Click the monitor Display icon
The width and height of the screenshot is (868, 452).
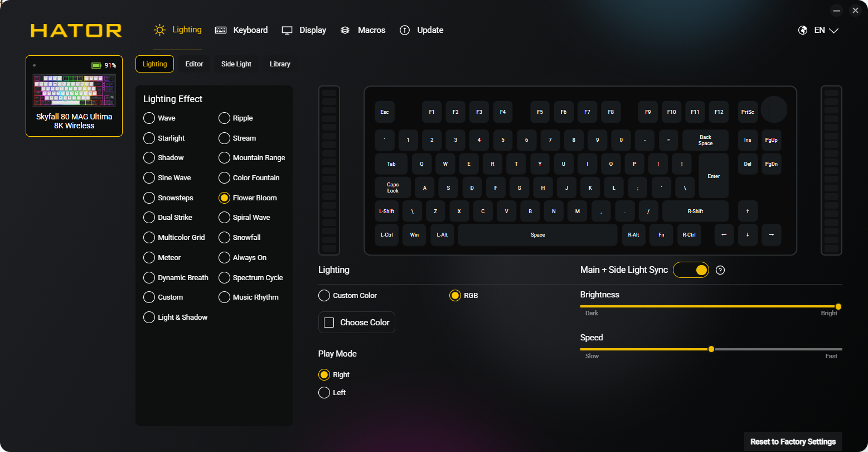287,30
